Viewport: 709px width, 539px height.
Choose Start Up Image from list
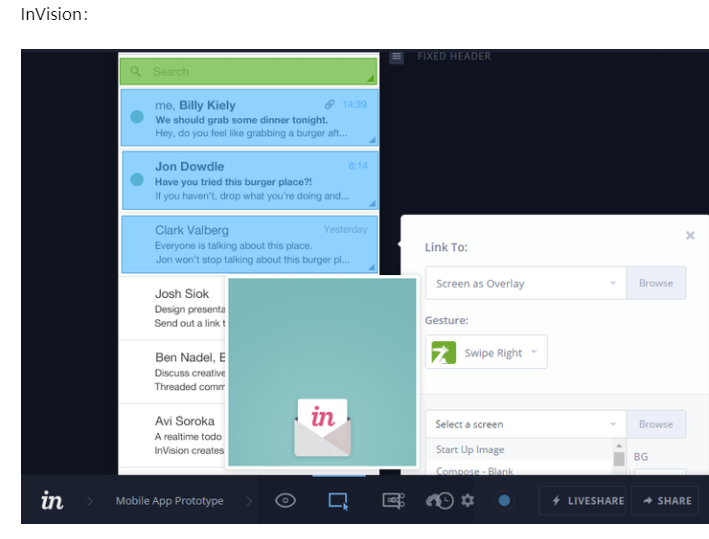[x=470, y=449]
